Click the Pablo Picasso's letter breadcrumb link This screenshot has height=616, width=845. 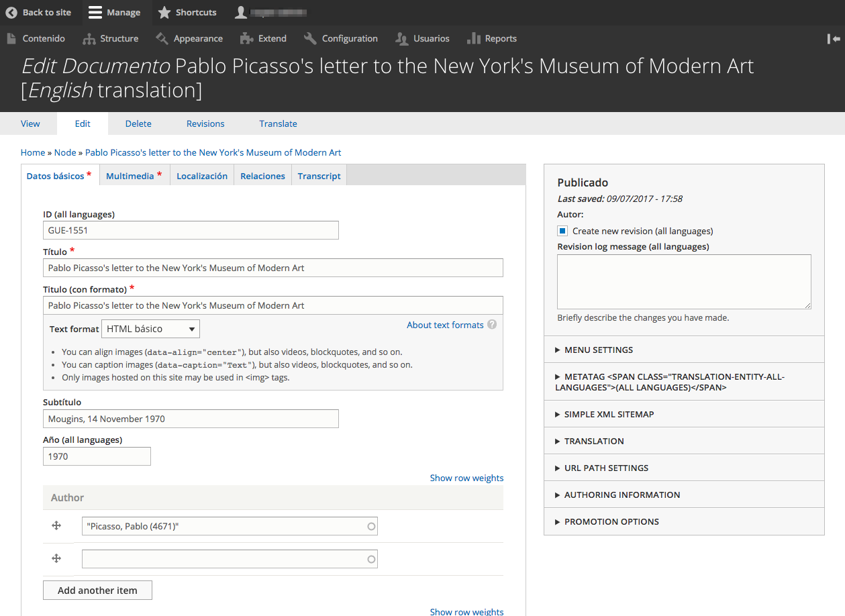[213, 152]
